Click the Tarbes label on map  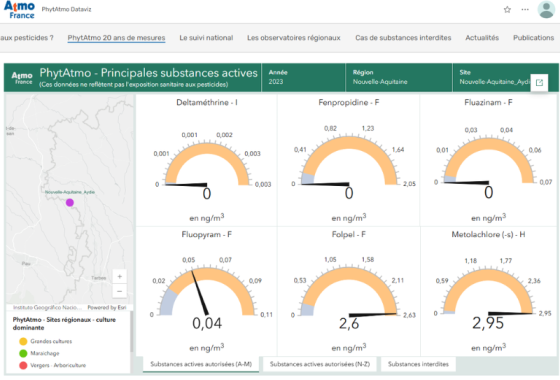pos(99,278)
